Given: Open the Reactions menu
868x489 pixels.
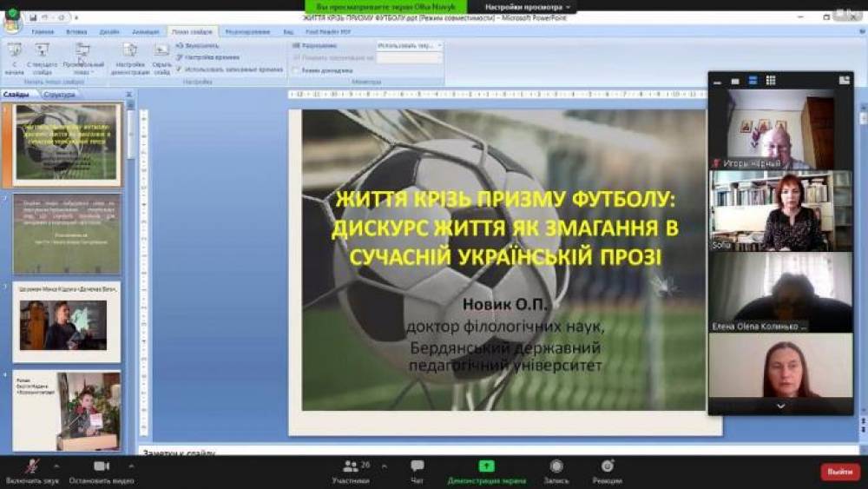Looking at the screenshot, I should (607, 467).
